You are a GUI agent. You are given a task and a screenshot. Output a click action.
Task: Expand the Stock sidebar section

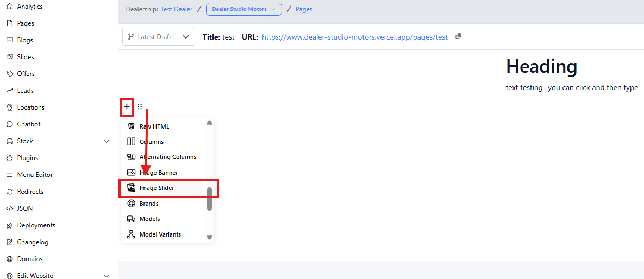(107, 141)
